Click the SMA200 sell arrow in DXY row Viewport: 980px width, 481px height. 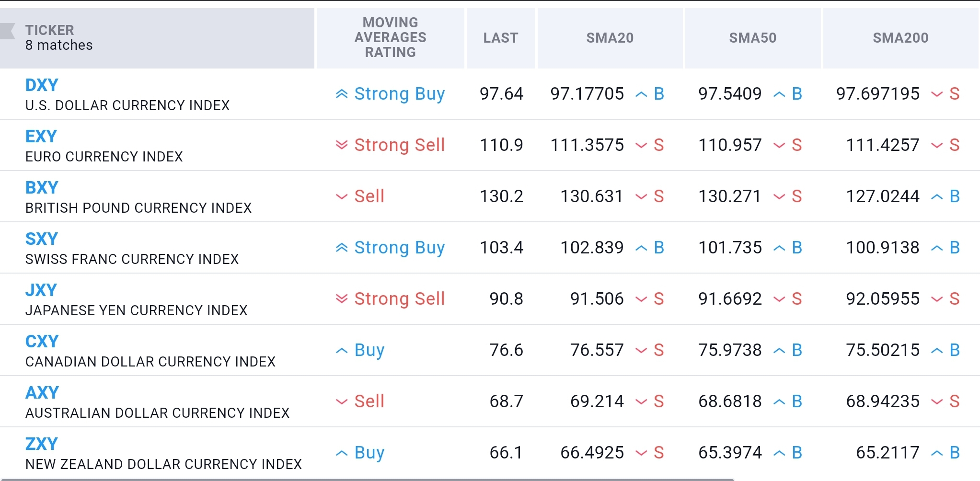(937, 94)
